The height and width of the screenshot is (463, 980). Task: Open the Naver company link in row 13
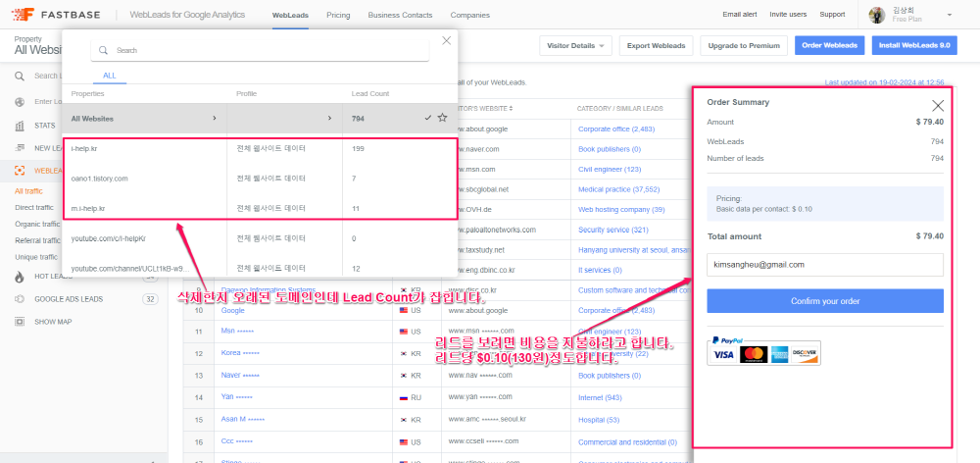coord(240,375)
